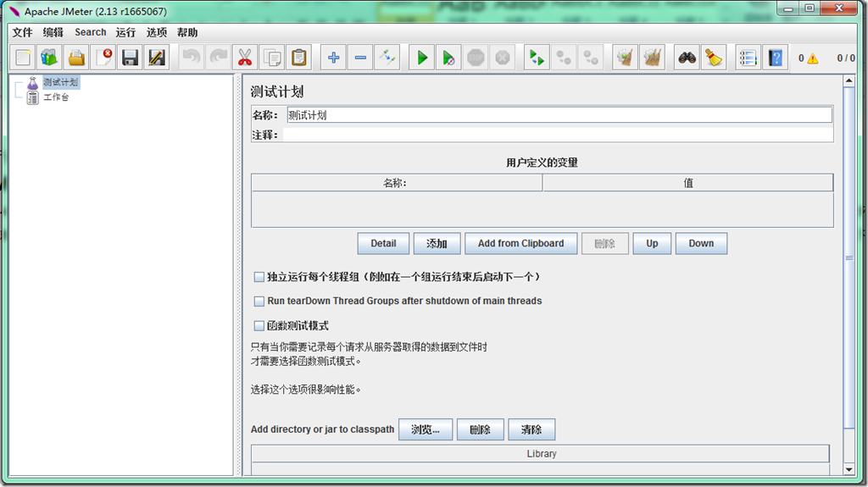Click the Cut scissors icon
This screenshot has height=487, width=868.
(x=245, y=58)
